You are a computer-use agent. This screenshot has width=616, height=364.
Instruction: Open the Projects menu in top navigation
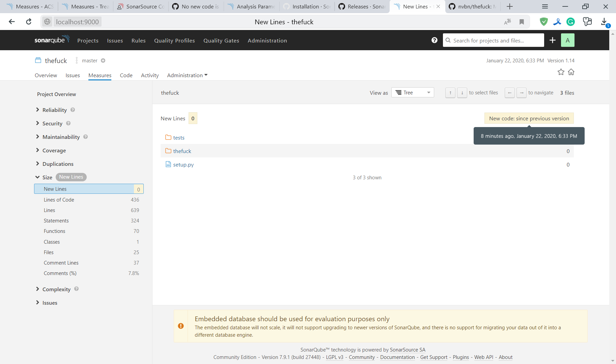pos(88,40)
